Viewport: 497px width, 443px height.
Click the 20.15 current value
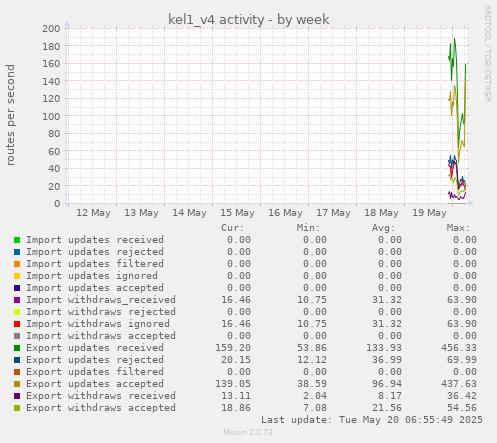click(236, 360)
